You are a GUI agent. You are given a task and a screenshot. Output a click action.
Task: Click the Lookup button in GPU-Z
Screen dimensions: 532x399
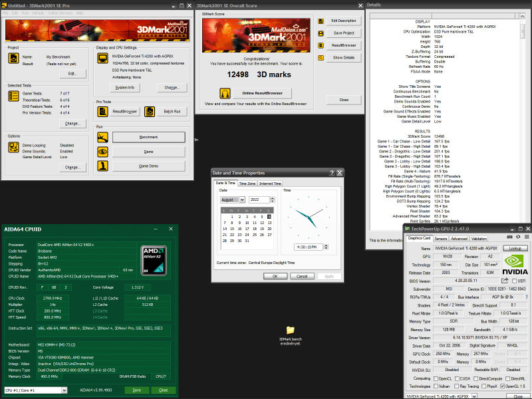(515, 248)
